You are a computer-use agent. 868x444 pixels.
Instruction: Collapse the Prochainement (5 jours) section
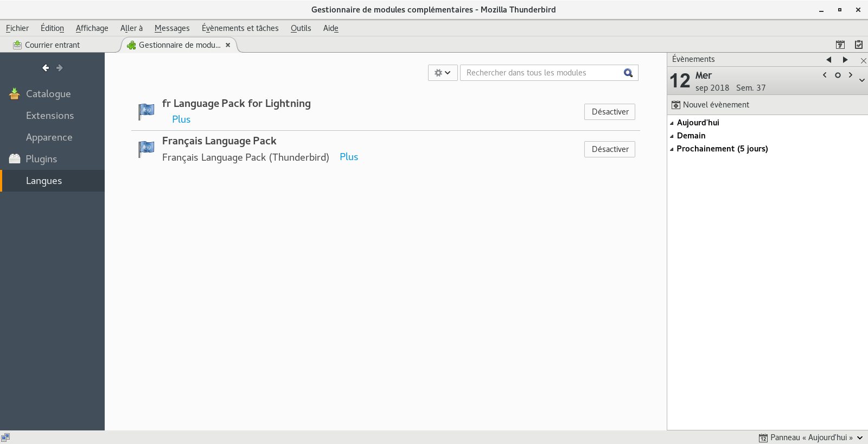[672, 149]
